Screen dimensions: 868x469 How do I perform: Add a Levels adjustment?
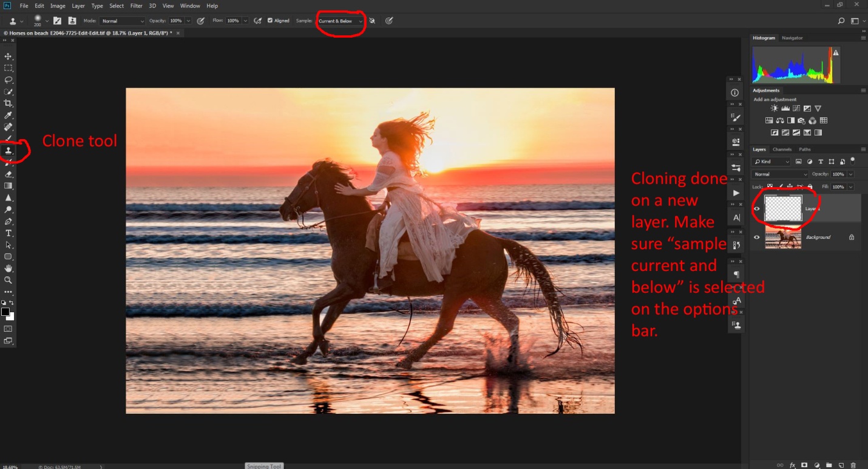point(785,108)
